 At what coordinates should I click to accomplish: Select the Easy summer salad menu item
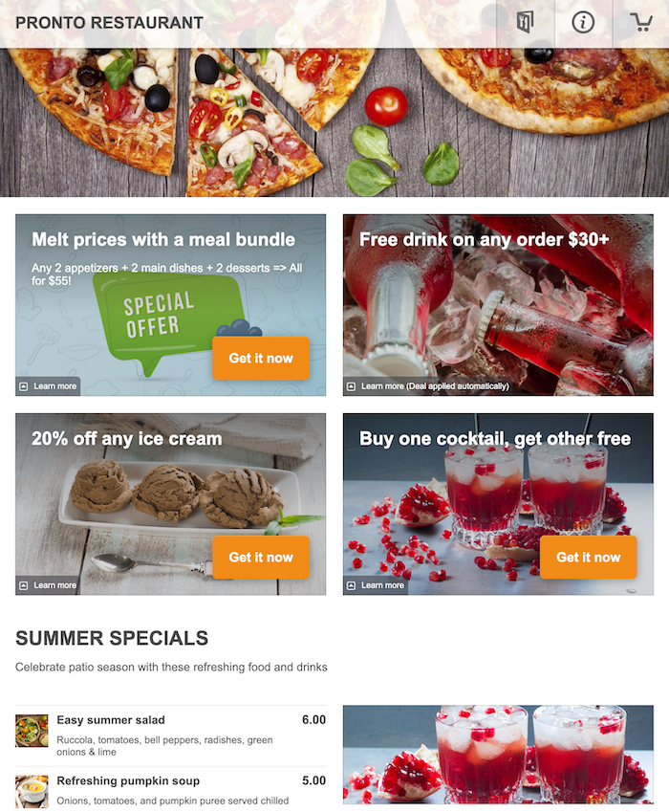[x=171, y=735]
